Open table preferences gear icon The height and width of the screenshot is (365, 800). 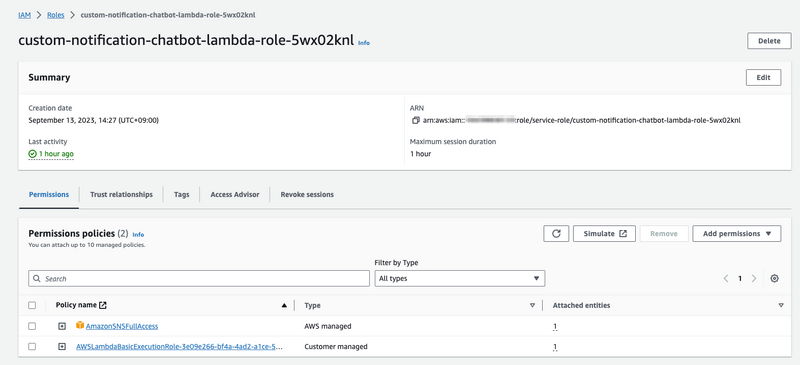click(x=774, y=279)
